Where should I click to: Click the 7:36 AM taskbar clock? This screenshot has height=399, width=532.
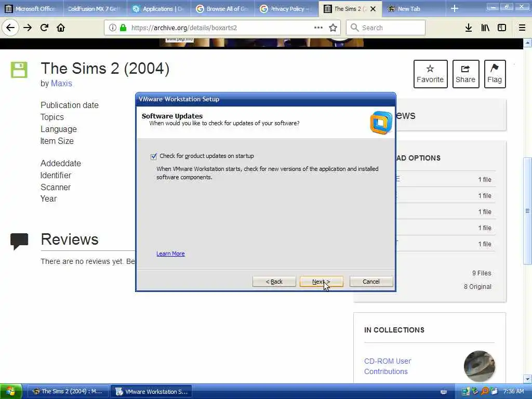click(x=514, y=391)
